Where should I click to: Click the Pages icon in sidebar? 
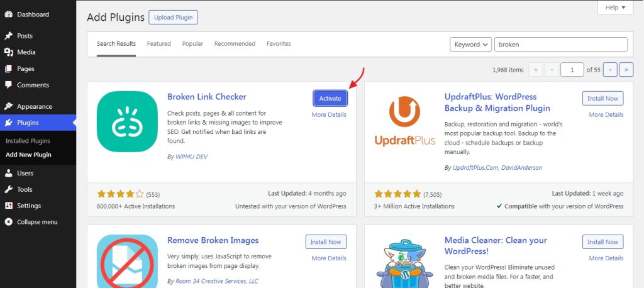[x=9, y=69]
